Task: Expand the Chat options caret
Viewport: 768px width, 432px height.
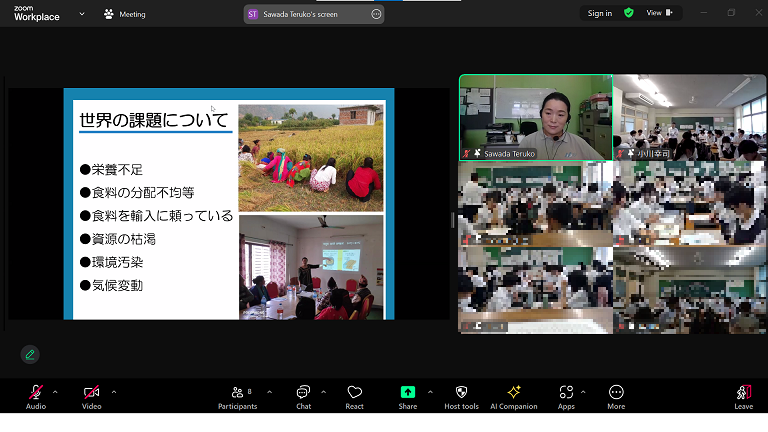Action: pos(323,392)
